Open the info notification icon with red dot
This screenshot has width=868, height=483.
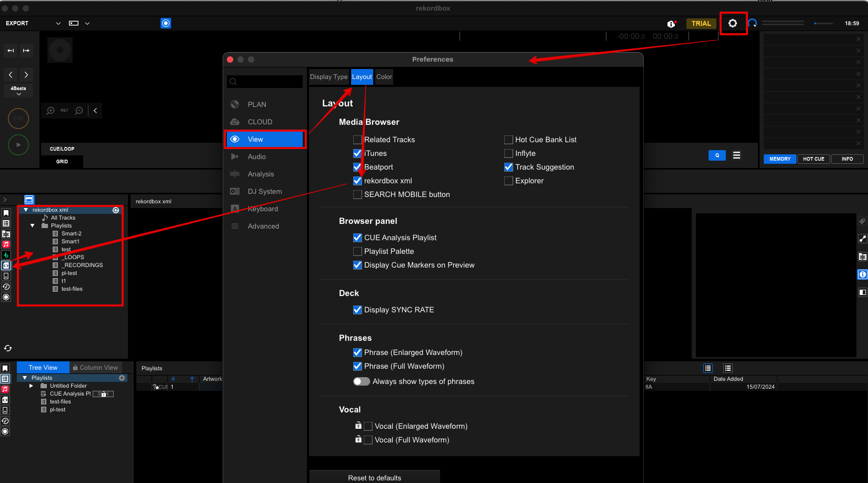click(x=671, y=24)
